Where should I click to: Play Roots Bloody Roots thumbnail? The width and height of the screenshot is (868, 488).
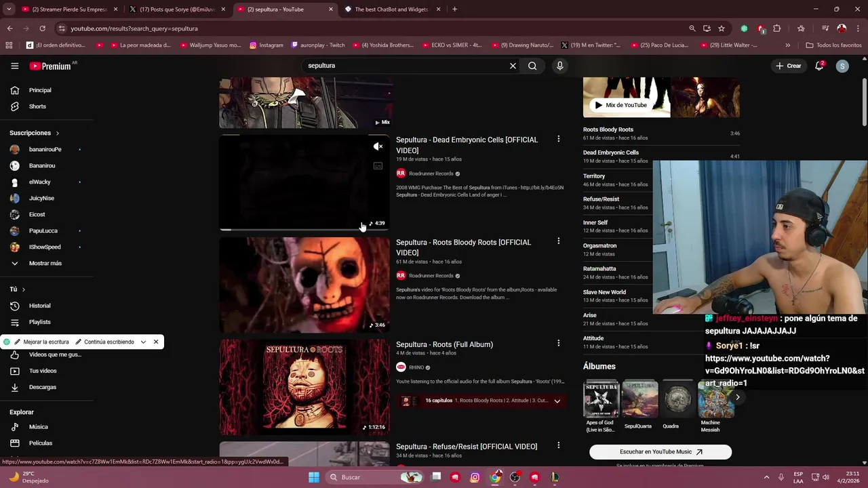[304, 285]
